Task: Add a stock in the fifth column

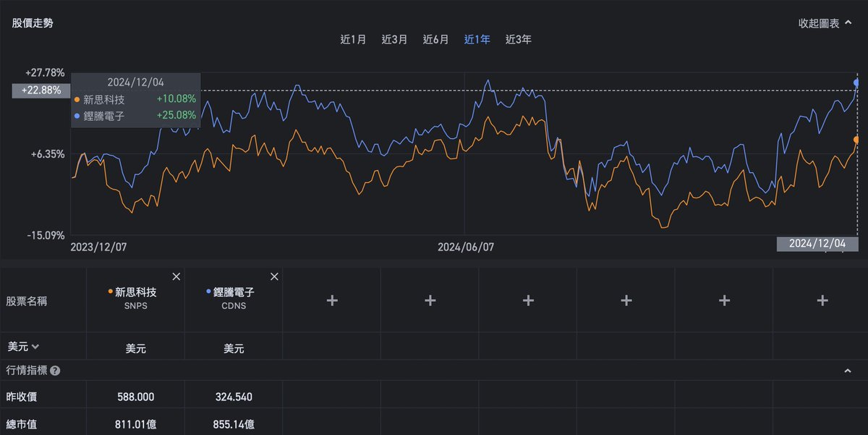Action: point(528,300)
